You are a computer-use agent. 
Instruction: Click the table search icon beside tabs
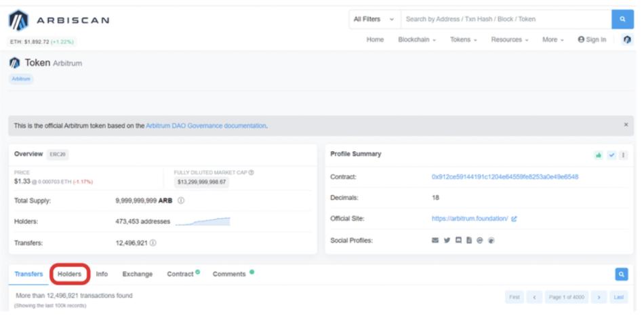point(621,274)
